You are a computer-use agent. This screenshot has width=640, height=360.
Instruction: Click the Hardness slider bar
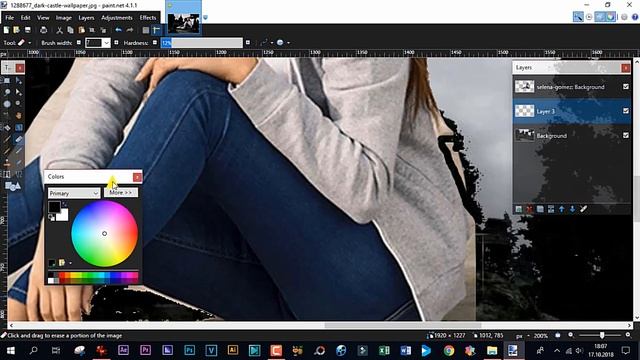[x=202, y=42]
